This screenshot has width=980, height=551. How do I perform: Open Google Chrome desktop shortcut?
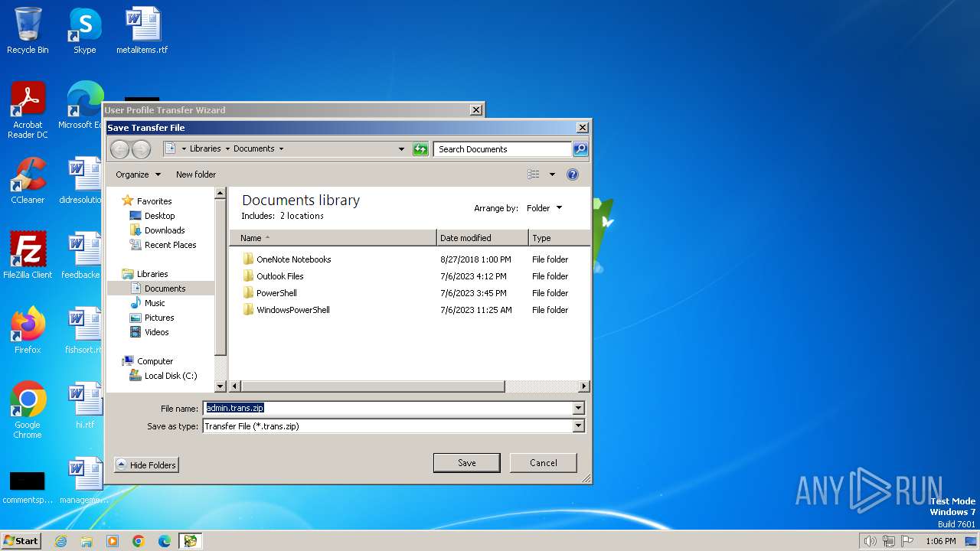28,410
